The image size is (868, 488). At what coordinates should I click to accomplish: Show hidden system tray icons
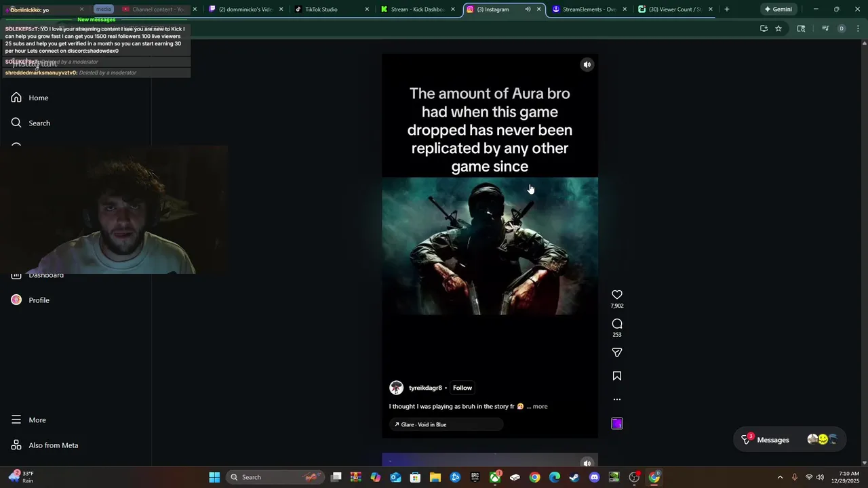click(780, 477)
